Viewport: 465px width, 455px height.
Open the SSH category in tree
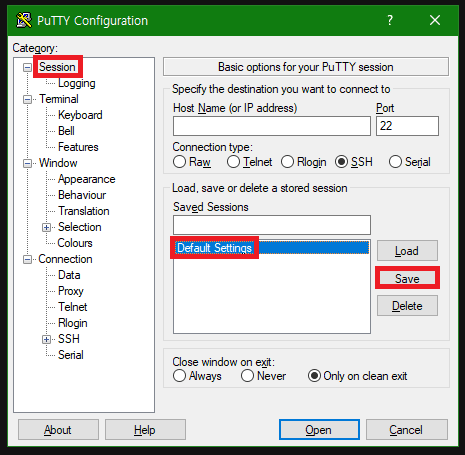pyautogui.click(x=69, y=339)
